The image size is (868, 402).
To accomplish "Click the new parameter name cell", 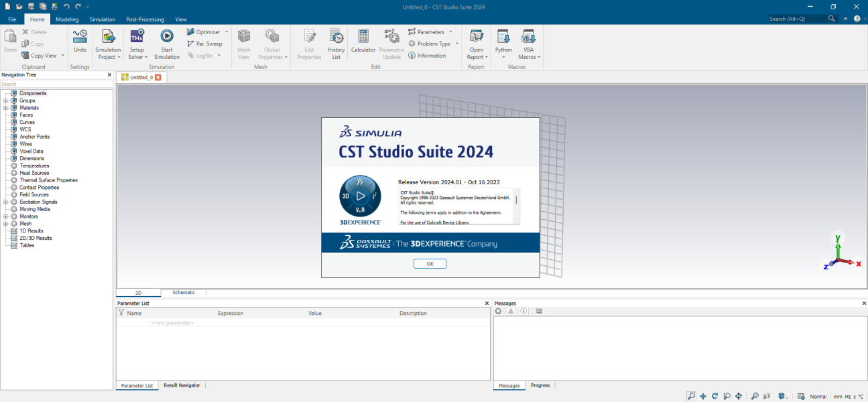I will (x=173, y=323).
